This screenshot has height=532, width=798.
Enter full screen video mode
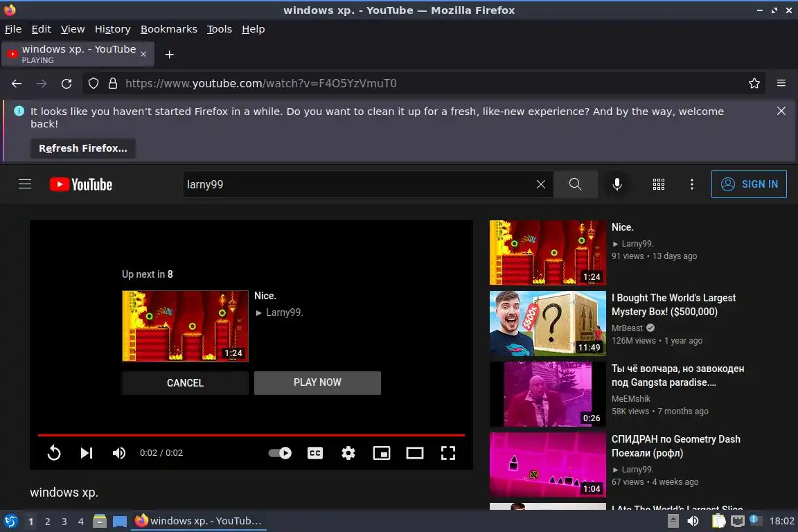(x=448, y=453)
